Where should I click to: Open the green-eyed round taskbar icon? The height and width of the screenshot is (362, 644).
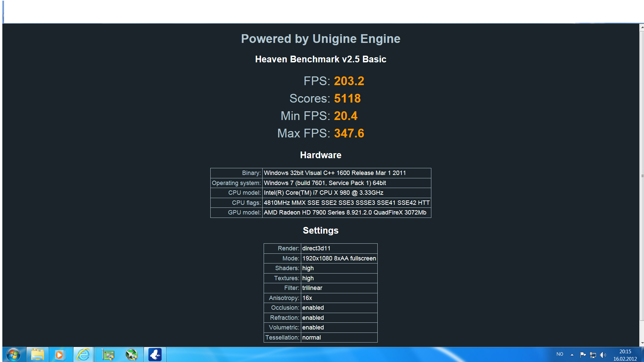tap(131, 355)
